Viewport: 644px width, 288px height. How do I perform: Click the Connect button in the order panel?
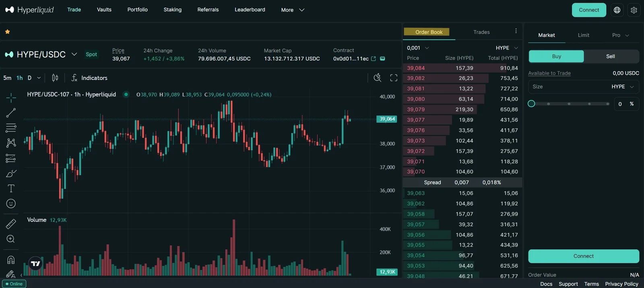584,256
